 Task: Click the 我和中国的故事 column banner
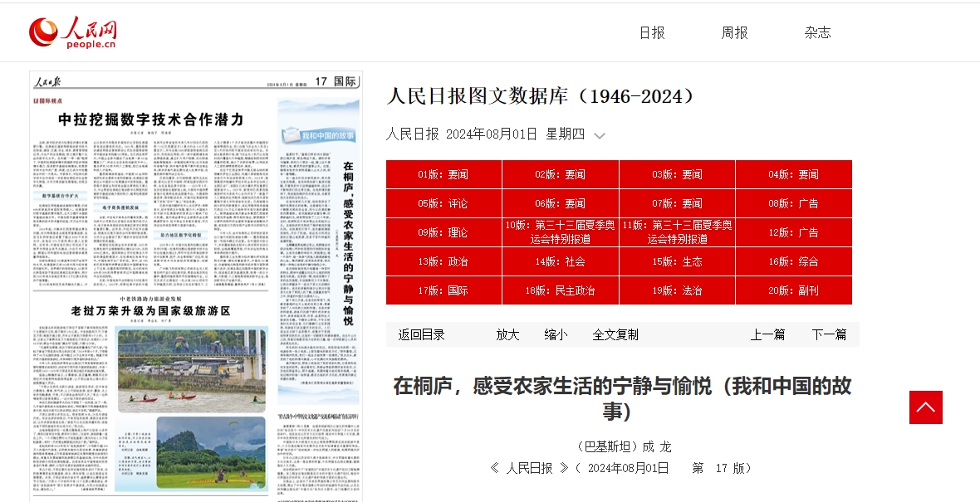(x=319, y=135)
